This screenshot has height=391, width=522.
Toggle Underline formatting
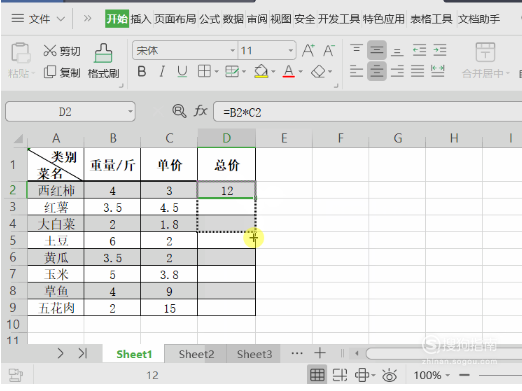click(182, 71)
